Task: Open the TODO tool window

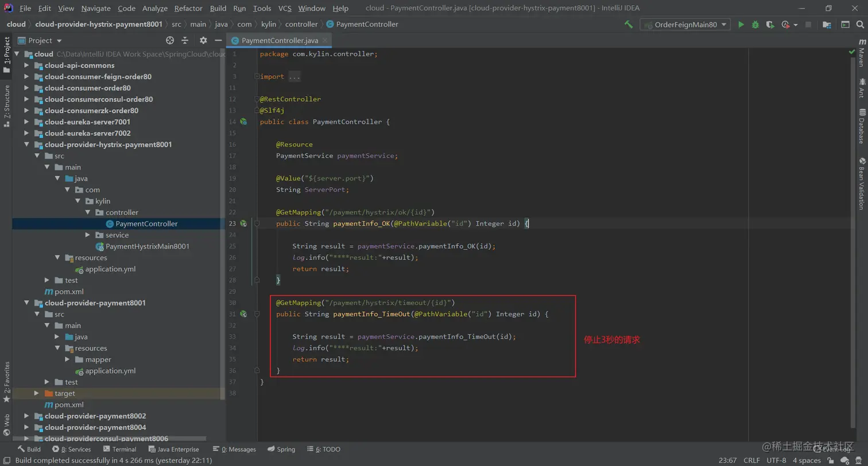Action: [324, 449]
